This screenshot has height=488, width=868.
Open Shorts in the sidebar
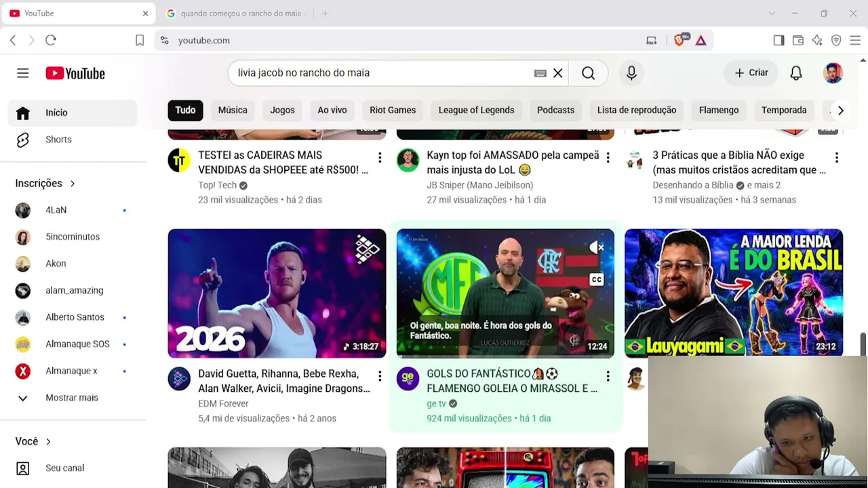[x=73, y=140]
